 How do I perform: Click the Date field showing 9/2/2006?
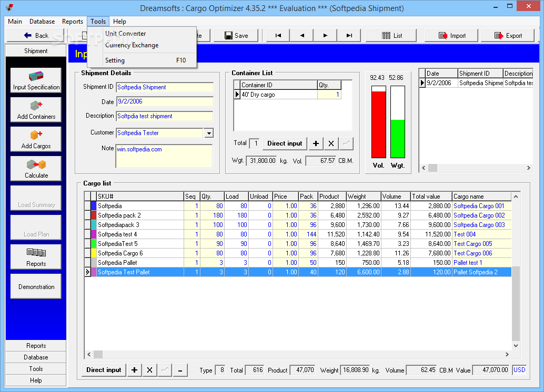[165, 101]
